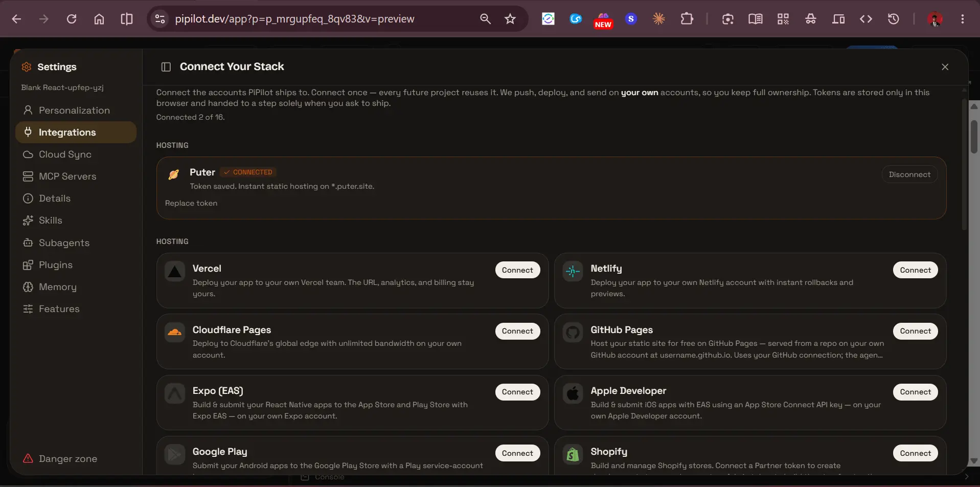The image size is (980, 487).
Task: Open Skills settings section
Action: [x=76, y=220]
